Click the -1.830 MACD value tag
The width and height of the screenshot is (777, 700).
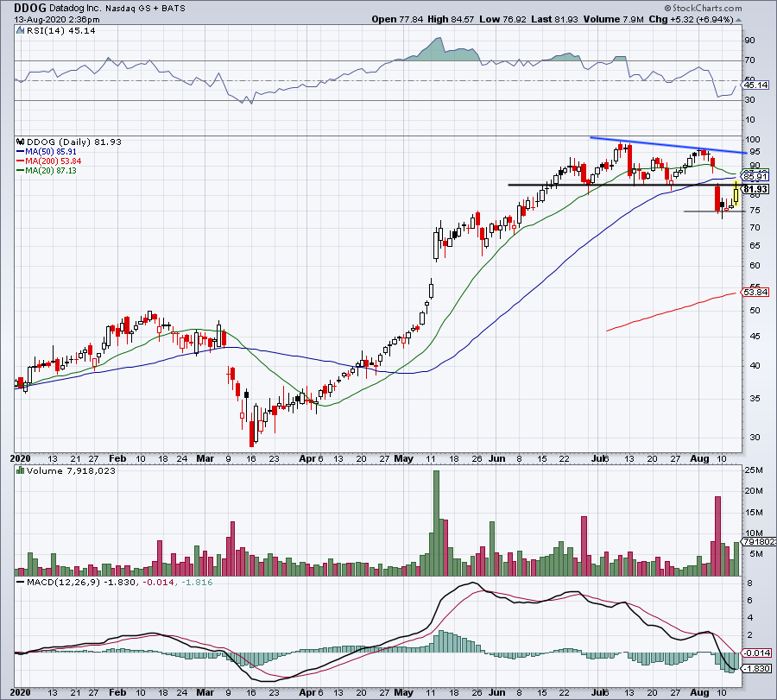tap(756, 669)
